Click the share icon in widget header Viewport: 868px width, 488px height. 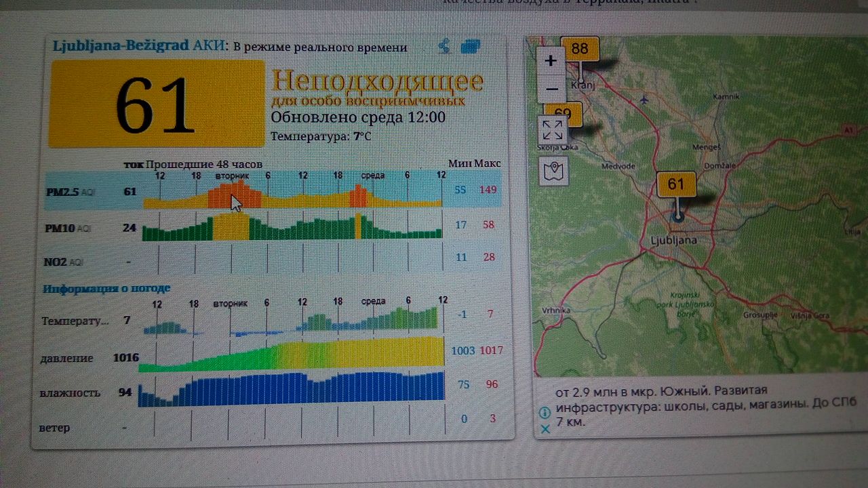pyautogui.click(x=444, y=47)
